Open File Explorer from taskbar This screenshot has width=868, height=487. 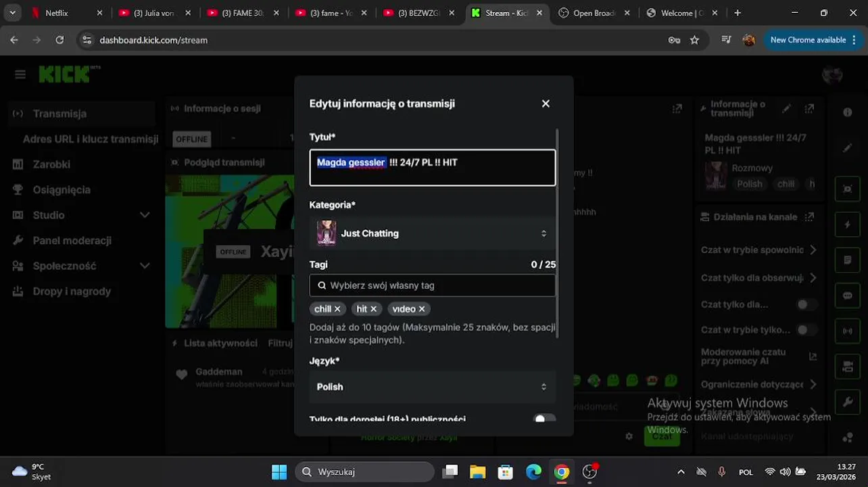click(477, 471)
